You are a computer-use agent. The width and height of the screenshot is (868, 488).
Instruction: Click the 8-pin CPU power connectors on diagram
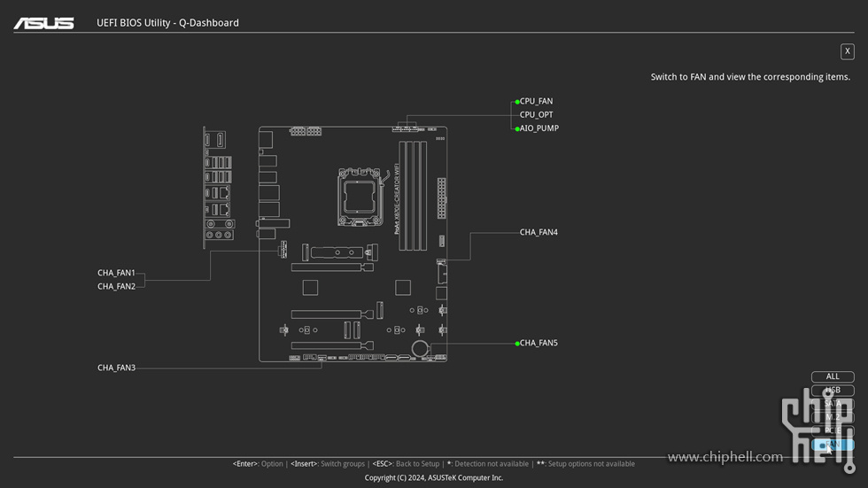pos(306,131)
